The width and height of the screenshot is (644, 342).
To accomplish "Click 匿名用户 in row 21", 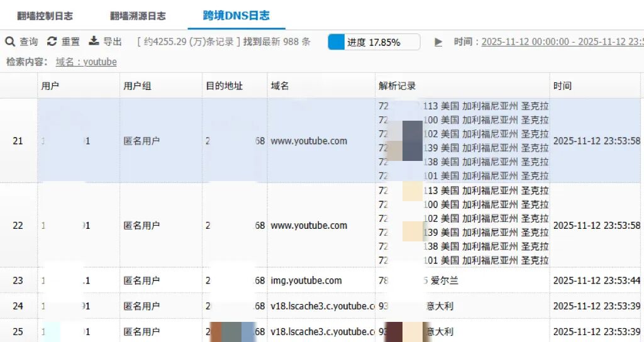I will (142, 141).
